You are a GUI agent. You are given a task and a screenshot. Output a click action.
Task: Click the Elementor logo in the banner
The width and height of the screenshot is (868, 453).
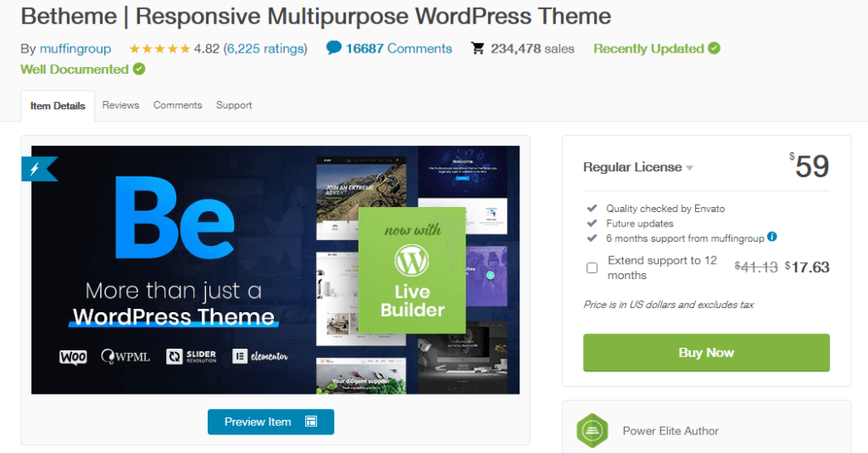[260, 356]
